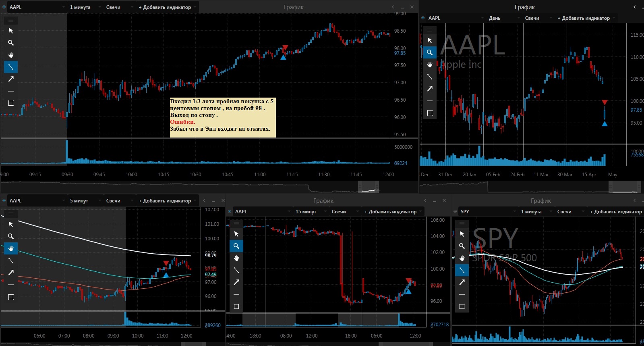Click the График title of the top-right chart window

[x=525, y=7]
